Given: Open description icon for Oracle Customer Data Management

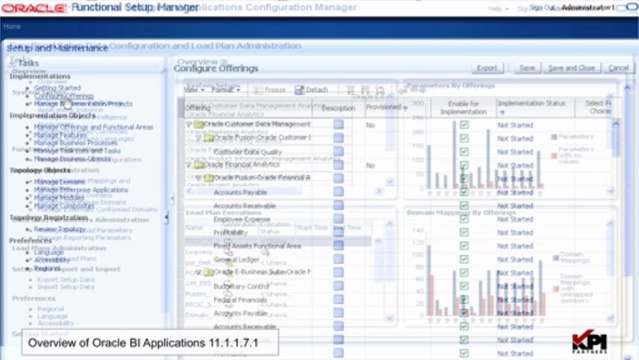Looking at the screenshot, I should (x=338, y=125).
